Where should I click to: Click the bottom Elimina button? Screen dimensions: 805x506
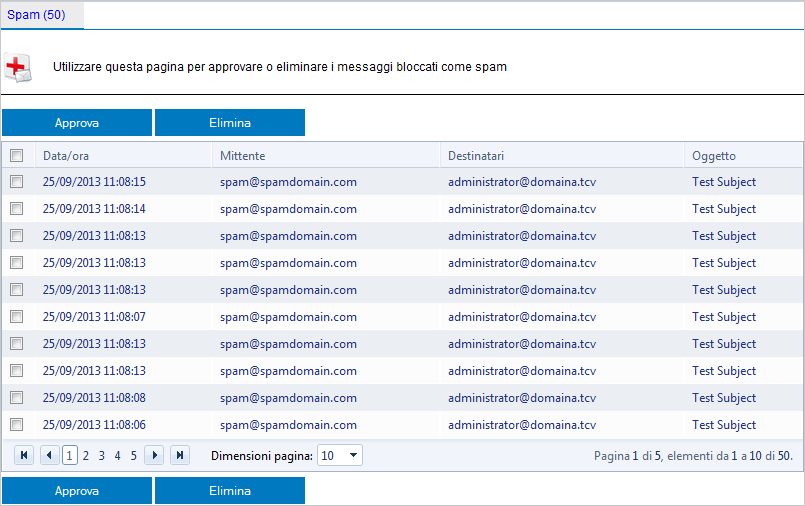[230, 491]
